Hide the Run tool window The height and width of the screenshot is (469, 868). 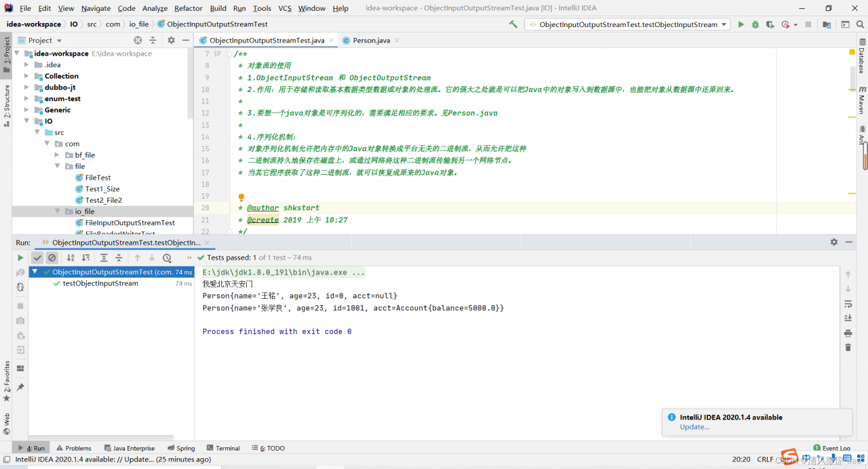849,242
